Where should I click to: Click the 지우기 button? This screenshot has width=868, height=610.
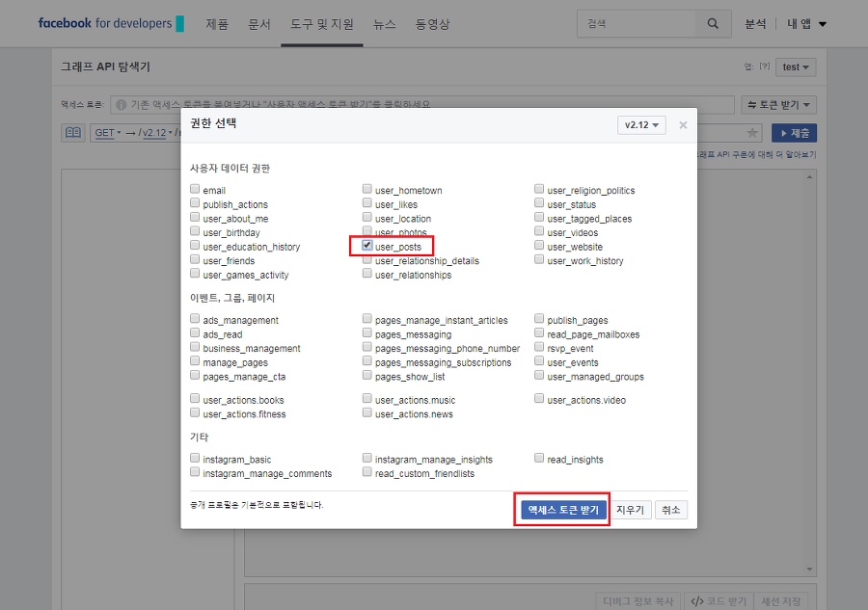click(630, 510)
